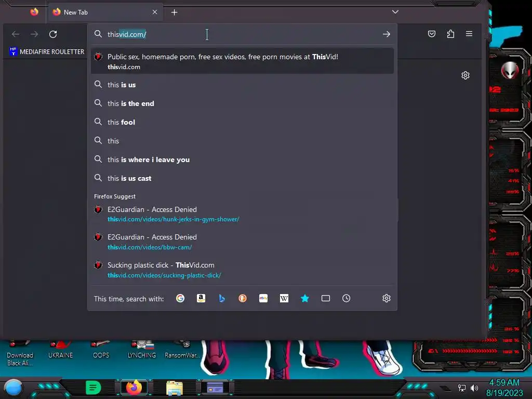Open the OOPS desktop shortcut
Viewport: 532px width, 399px height.
point(101,351)
